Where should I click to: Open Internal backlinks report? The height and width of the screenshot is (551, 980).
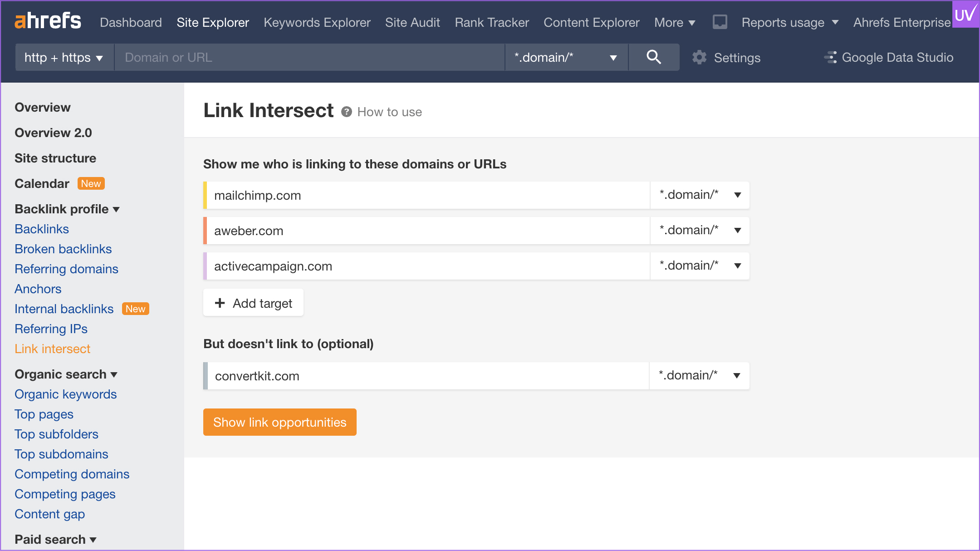tap(64, 309)
